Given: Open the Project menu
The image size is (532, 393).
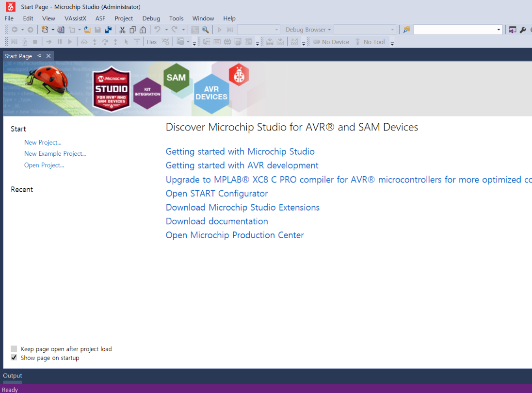Looking at the screenshot, I should [x=124, y=18].
